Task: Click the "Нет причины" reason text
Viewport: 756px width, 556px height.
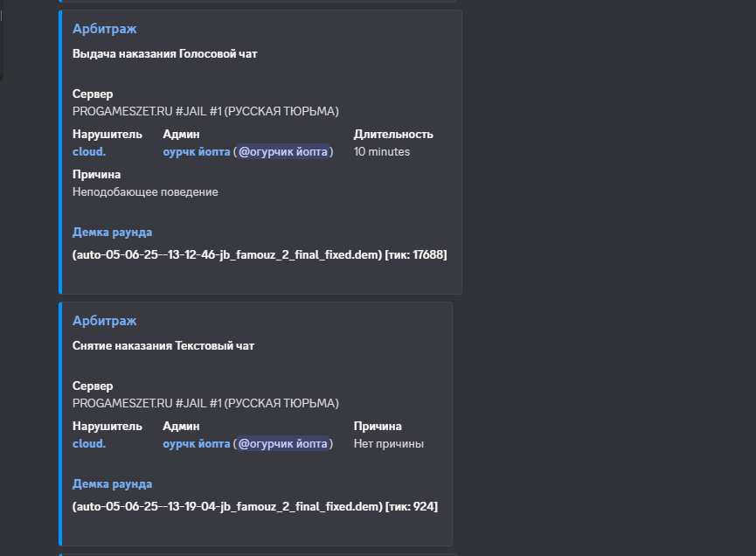Action: (x=388, y=443)
